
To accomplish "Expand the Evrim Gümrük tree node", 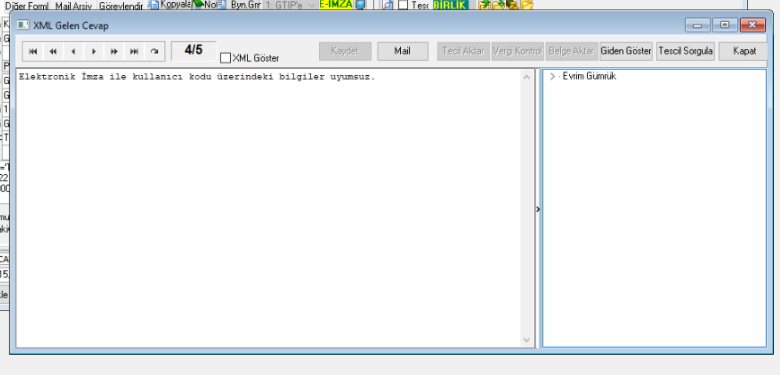I will [552, 77].
